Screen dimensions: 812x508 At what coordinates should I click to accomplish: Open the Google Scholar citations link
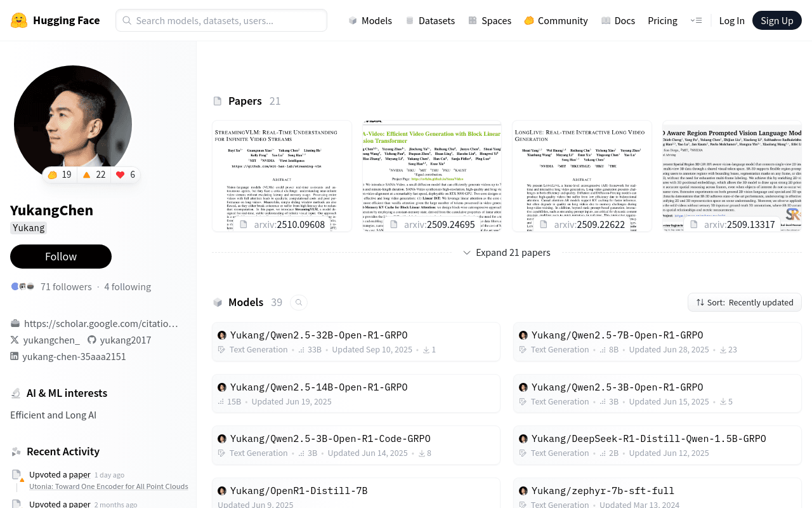(101, 323)
